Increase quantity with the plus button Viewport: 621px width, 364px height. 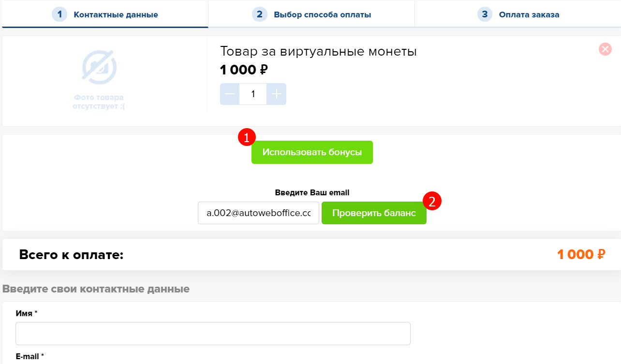click(277, 94)
